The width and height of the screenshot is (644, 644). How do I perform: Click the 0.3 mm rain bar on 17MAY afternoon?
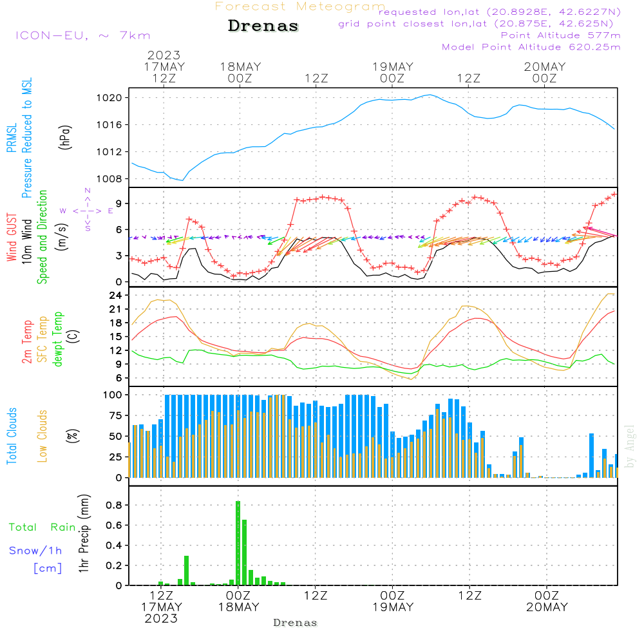tap(187, 571)
